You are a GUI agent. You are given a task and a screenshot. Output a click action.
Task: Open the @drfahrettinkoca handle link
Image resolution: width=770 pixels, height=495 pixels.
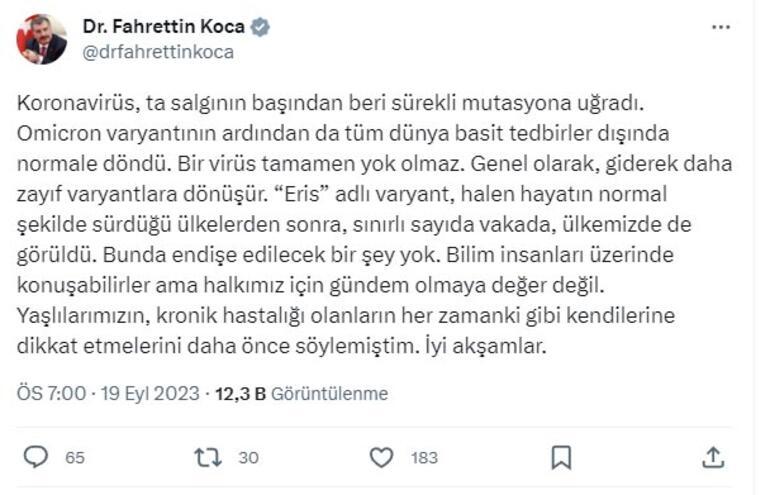pos(158,52)
